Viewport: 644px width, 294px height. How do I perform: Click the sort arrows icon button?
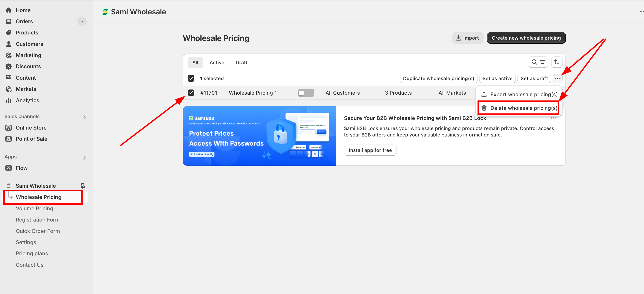[x=557, y=62]
